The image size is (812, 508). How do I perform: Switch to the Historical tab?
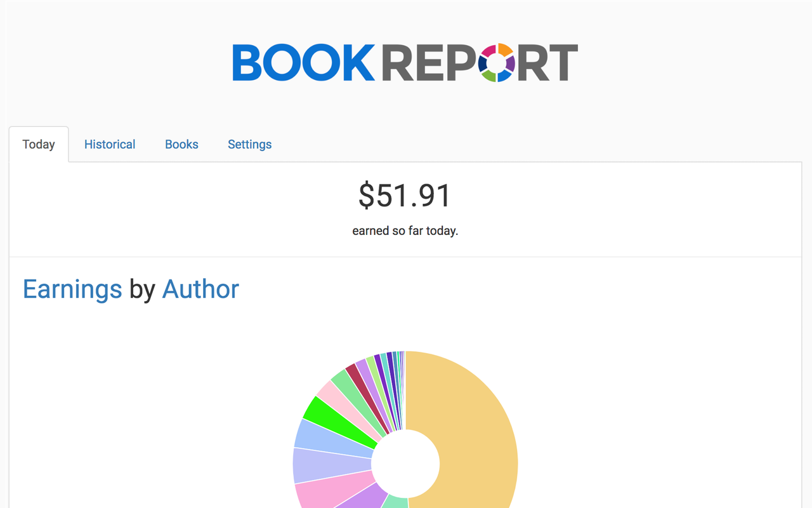tap(109, 144)
